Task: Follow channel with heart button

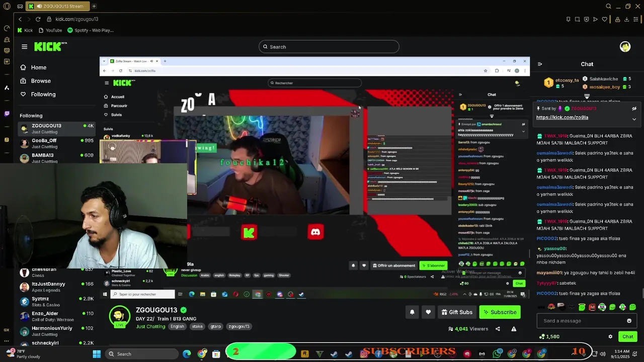Action: click(x=428, y=312)
